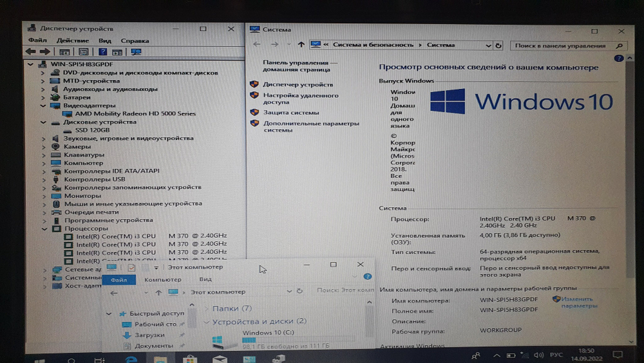Click the scan hardware monitor icon in Device Manager toolbar

136,52
